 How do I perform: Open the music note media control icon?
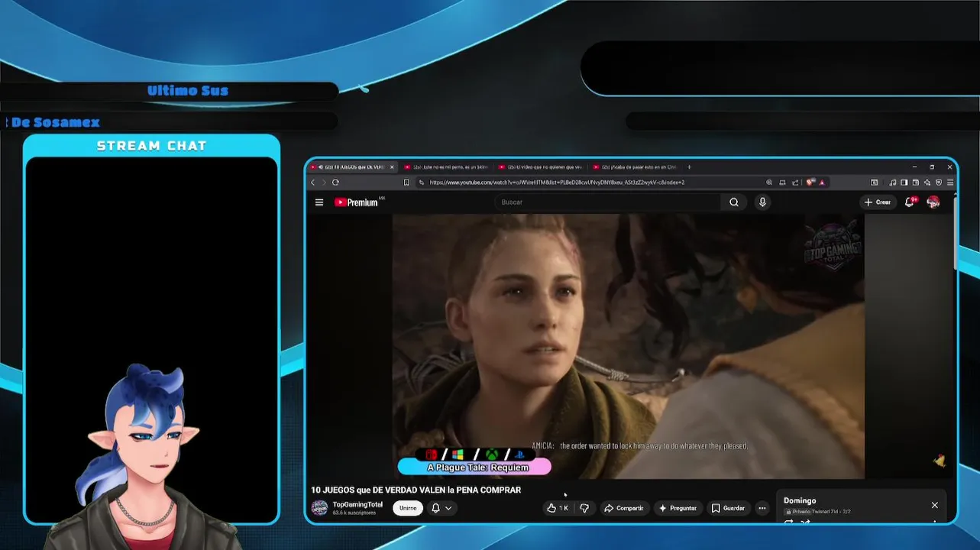pyautogui.click(x=892, y=183)
